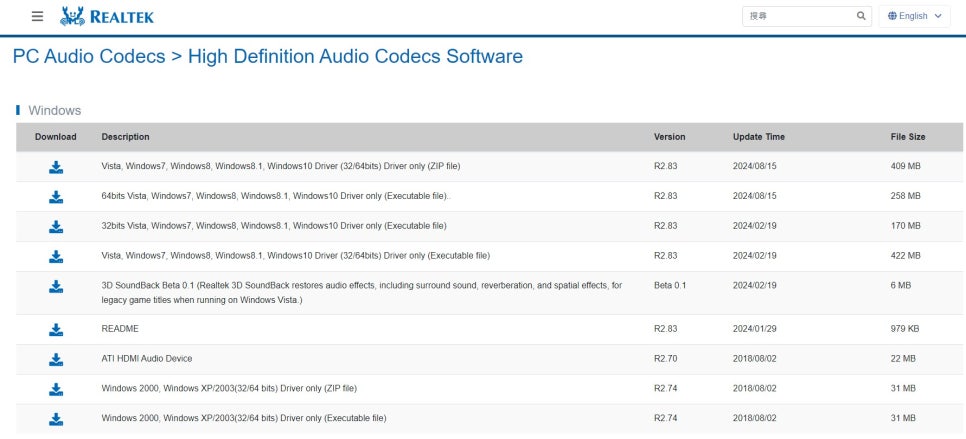This screenshot has height=439, width=966.
Task: Click version Beta 0.1 cell
Action: [x=670, y=285]
